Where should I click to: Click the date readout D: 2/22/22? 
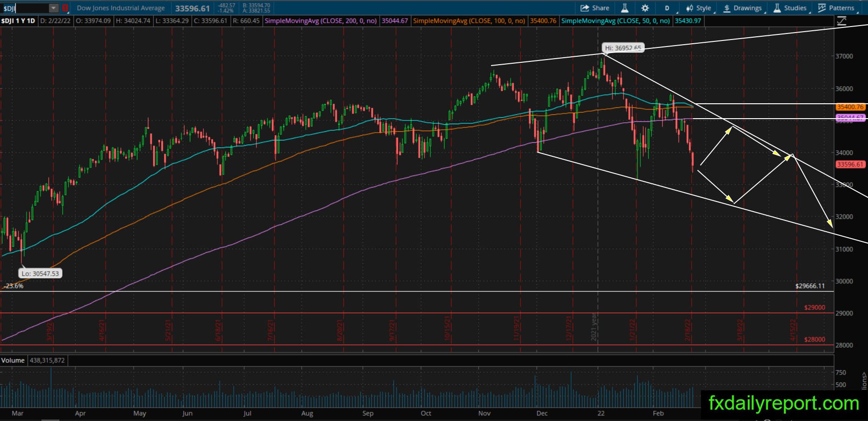[56, 21]
